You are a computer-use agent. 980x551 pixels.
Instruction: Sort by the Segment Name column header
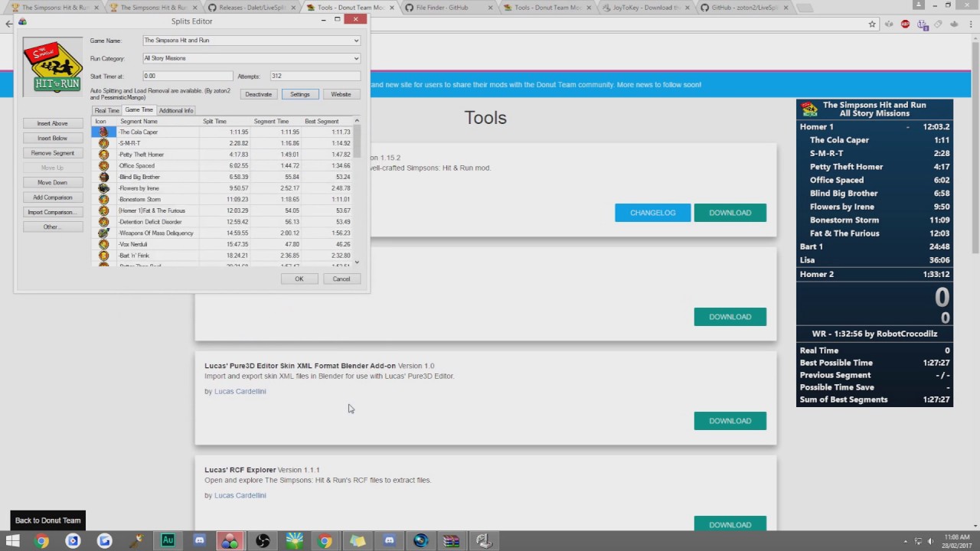coord(158,121)
